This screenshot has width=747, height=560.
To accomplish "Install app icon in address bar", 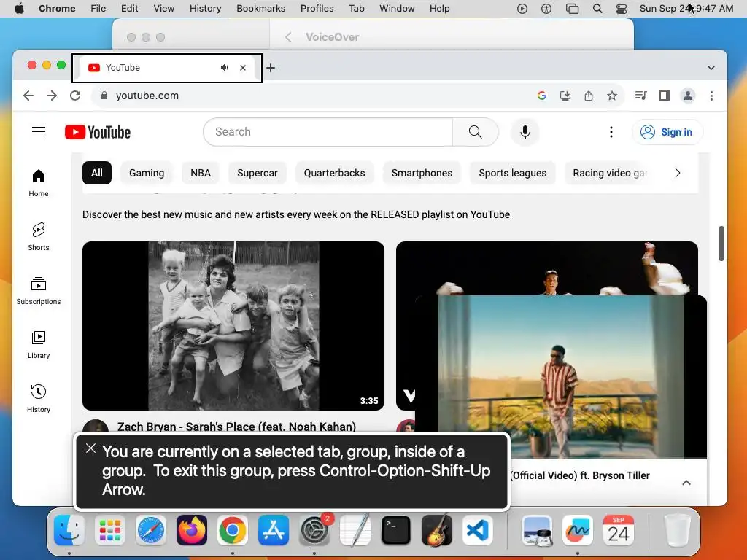I will [x=565, y=96].
